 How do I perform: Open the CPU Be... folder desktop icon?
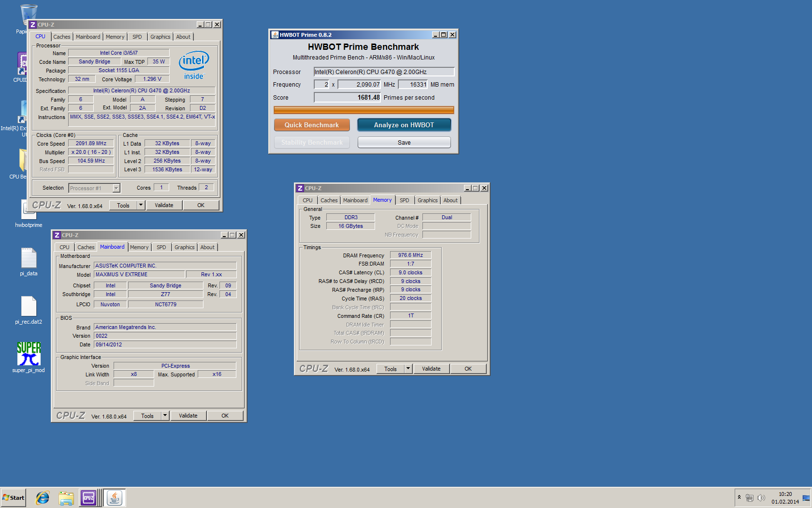click(x=22, y=161)
